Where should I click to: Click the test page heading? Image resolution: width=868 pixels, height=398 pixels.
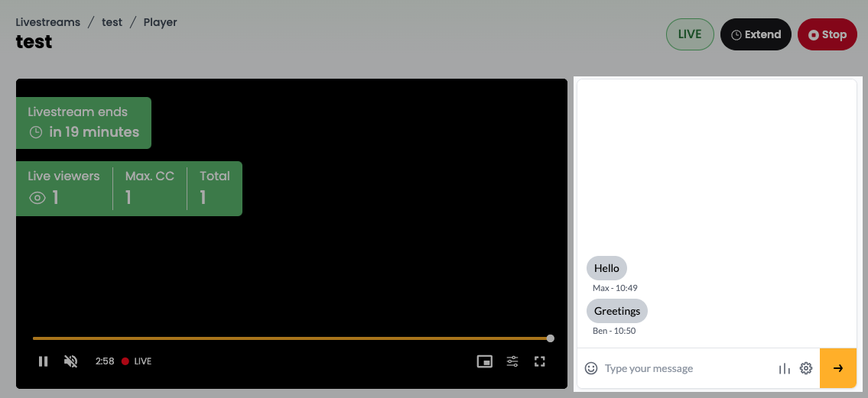(34, 41)
